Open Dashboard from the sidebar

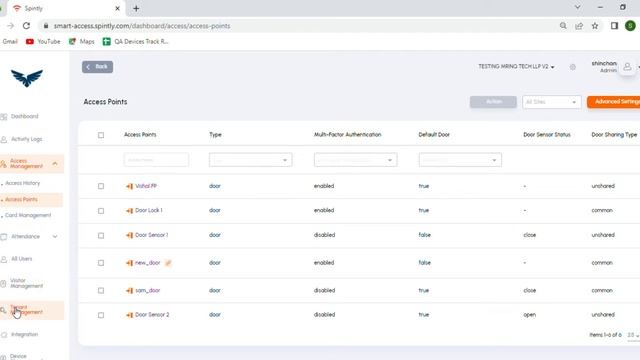coord(24,116)
